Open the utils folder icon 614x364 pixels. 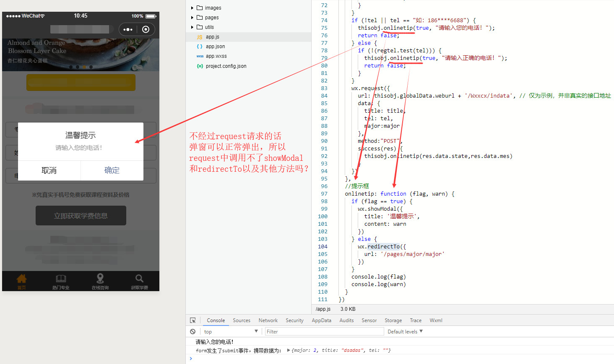[200, 27]
